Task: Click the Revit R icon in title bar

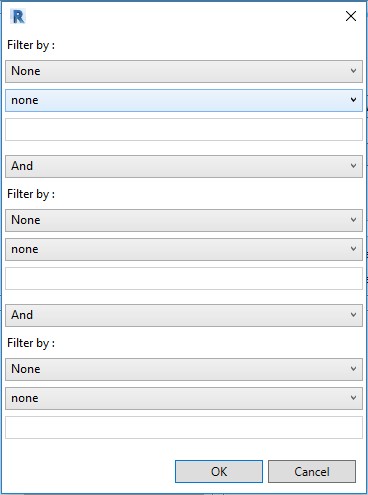Action: click(18, 16)
